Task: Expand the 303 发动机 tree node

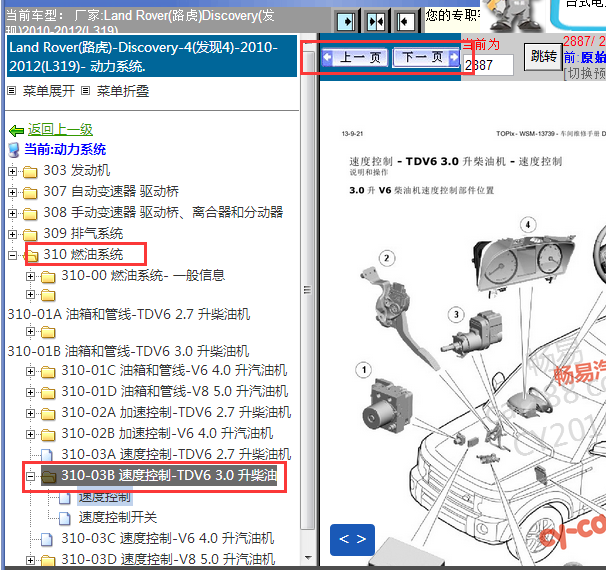Action: click(12, 171)
